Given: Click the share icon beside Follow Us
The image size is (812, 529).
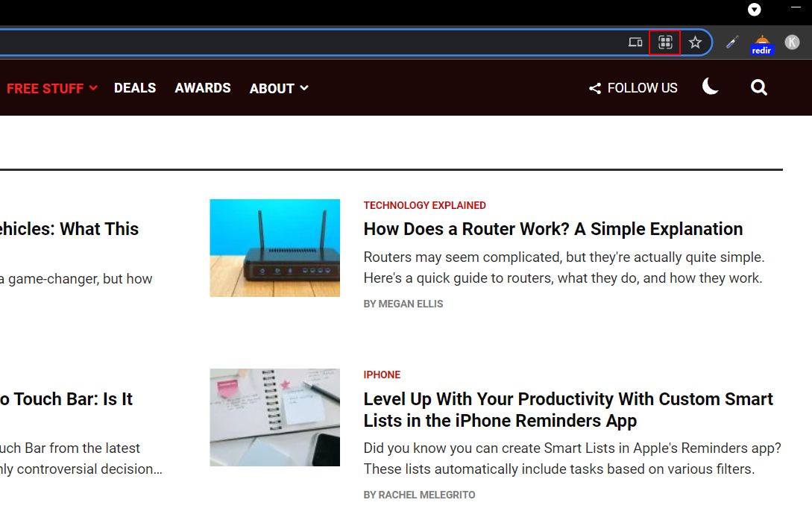Looking at the screenshot, I should (x=595, y=89).
